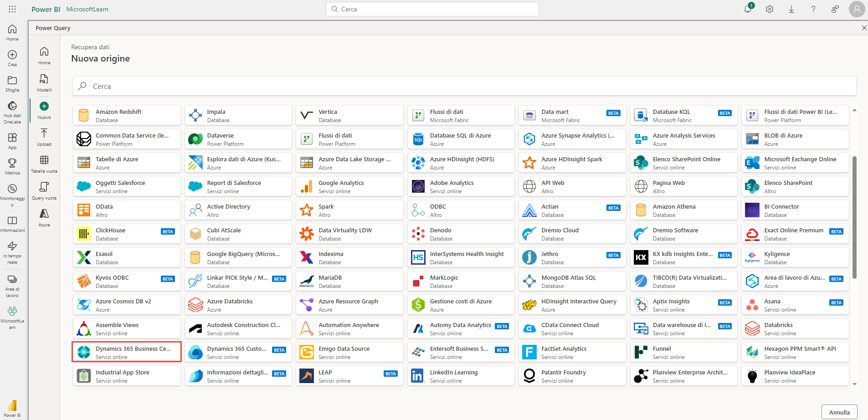Choose the Amazon Redshift connector
Image resolution: width=868 pixels, height=420 pixels.
[x=127, y=115]
